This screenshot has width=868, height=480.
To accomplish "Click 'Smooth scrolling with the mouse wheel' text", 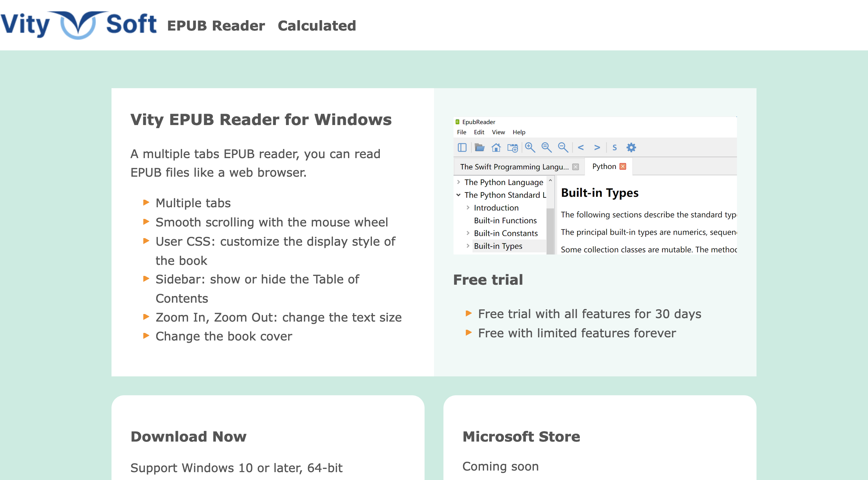I will pos(271,222).
